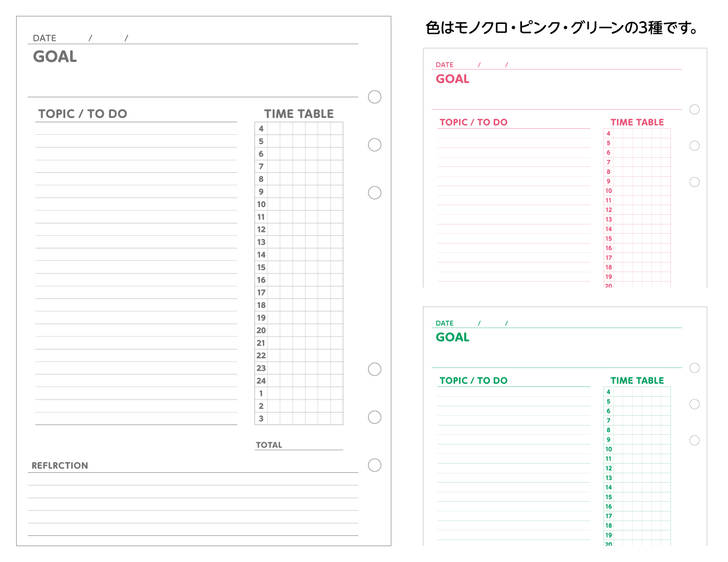Click the TOTAL field below the time table

(298, 445)
